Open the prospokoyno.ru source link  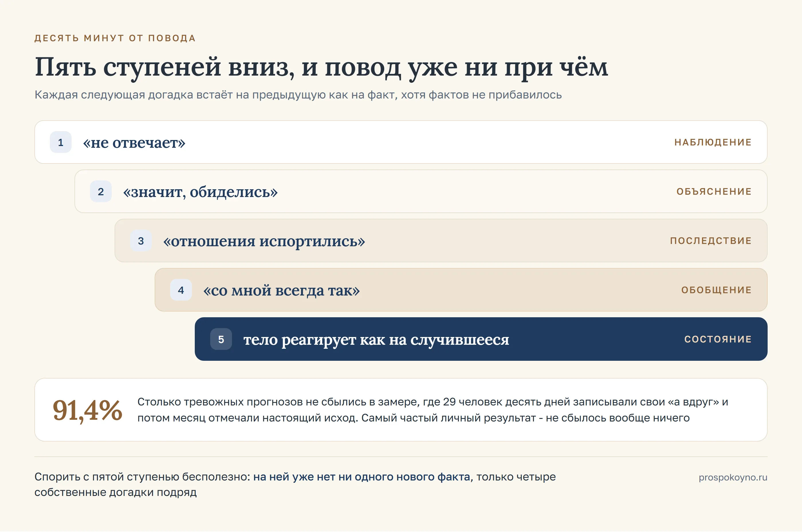point(733,477)
